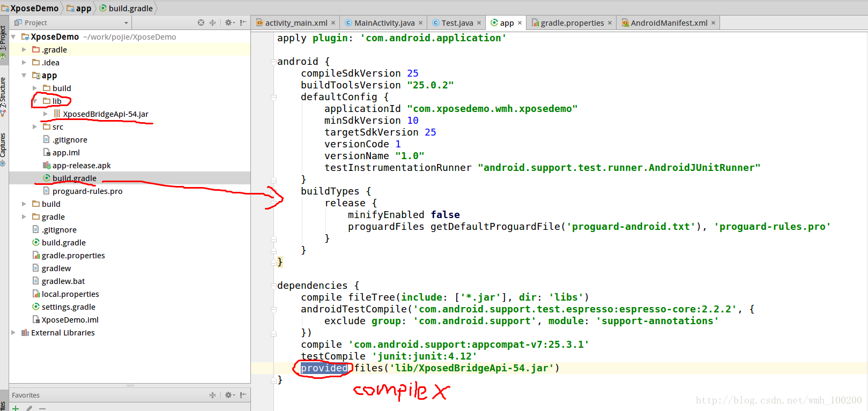The height and width of the screenshot is (411, 868).
Task: Fold the android block in editor gutter
Action: (273, 62)
